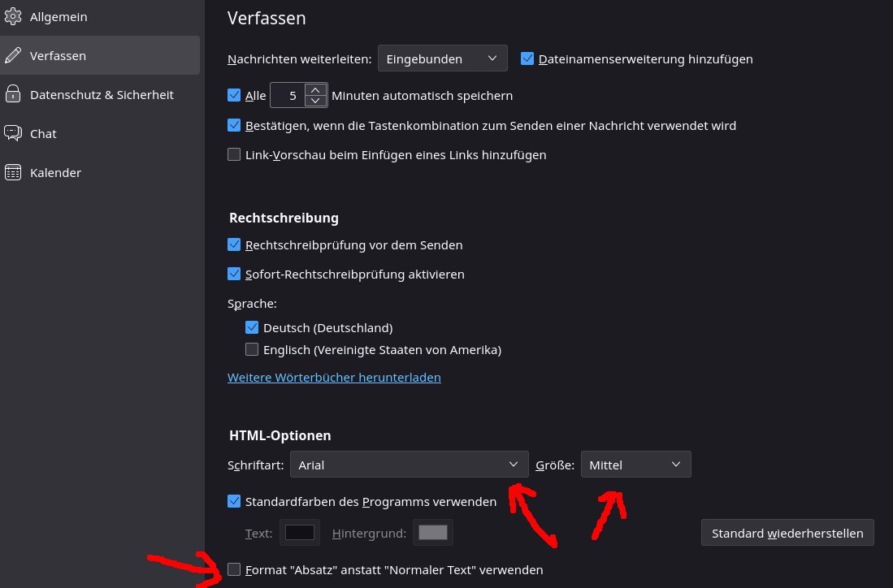Check Englisch (Vereinigte Staaten) language box

pyautogui.click(x=252, y=350)
